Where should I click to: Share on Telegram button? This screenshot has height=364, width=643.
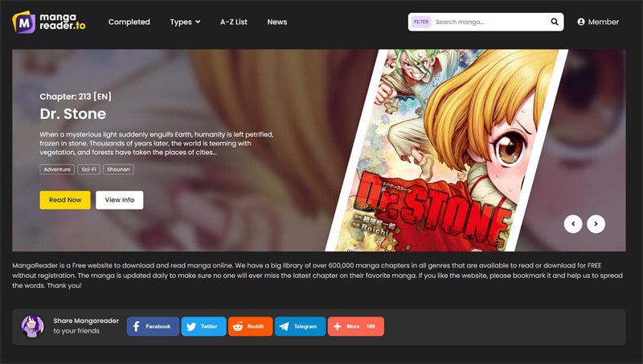300,326
